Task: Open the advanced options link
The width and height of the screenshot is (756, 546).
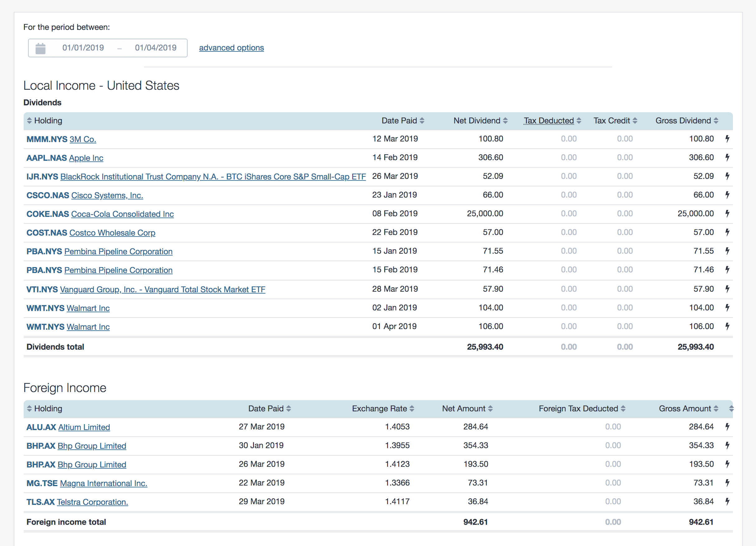Action: [231, 48]
